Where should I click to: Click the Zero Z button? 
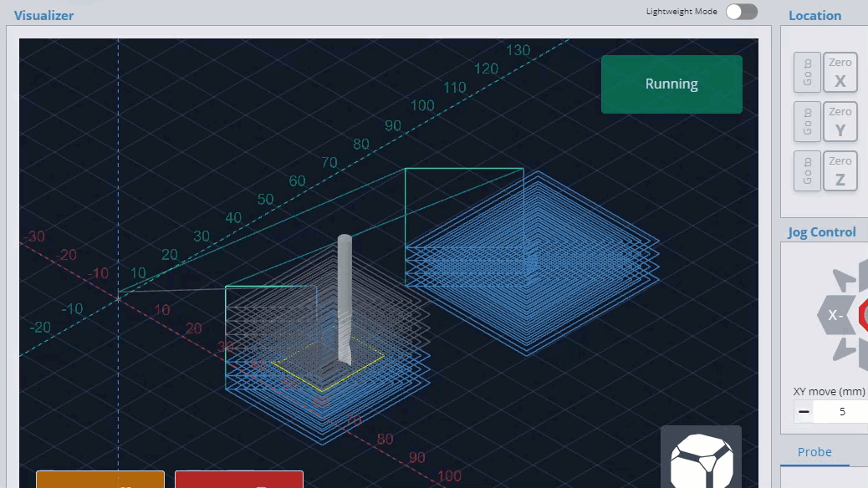pos(840,171)
